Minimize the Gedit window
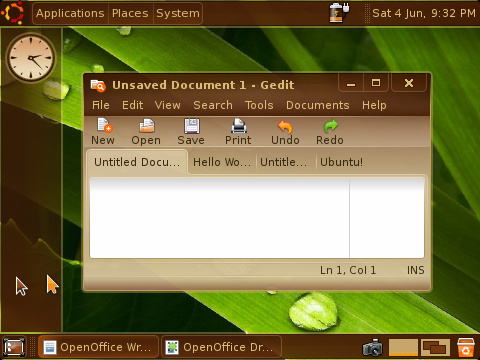This screenshot has width=480, height=360. (351, 83)
